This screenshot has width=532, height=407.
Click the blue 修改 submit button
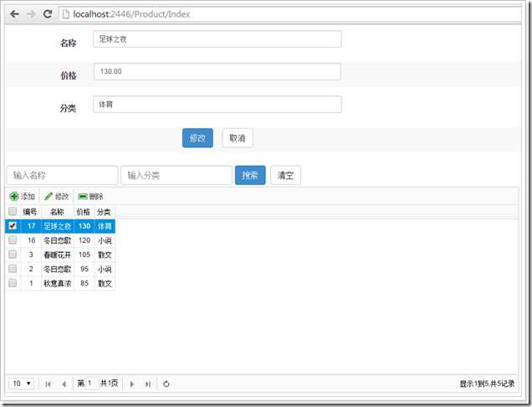click(197, 138)
